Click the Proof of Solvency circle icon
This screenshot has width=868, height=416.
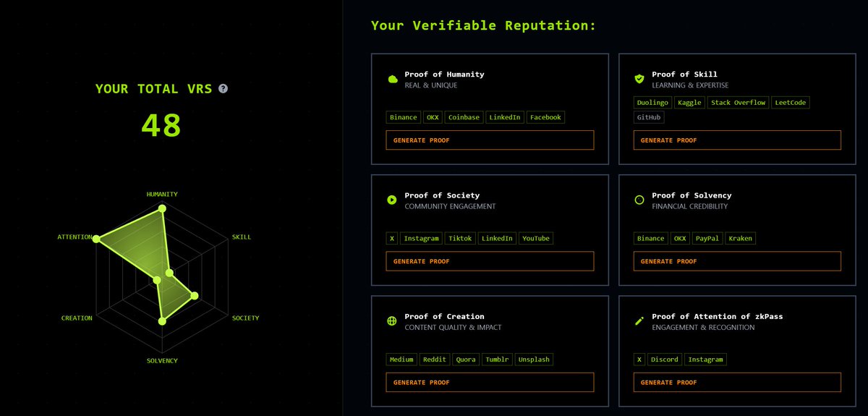(x=639, y=200)
